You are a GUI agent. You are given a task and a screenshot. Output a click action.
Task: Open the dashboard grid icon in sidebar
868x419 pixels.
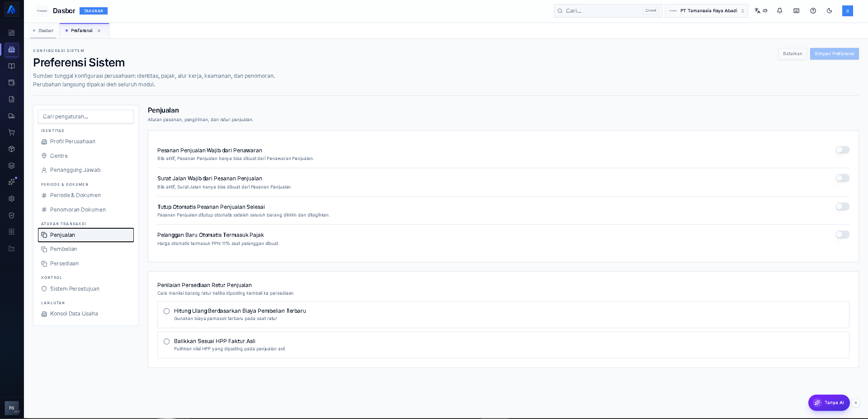12,33
